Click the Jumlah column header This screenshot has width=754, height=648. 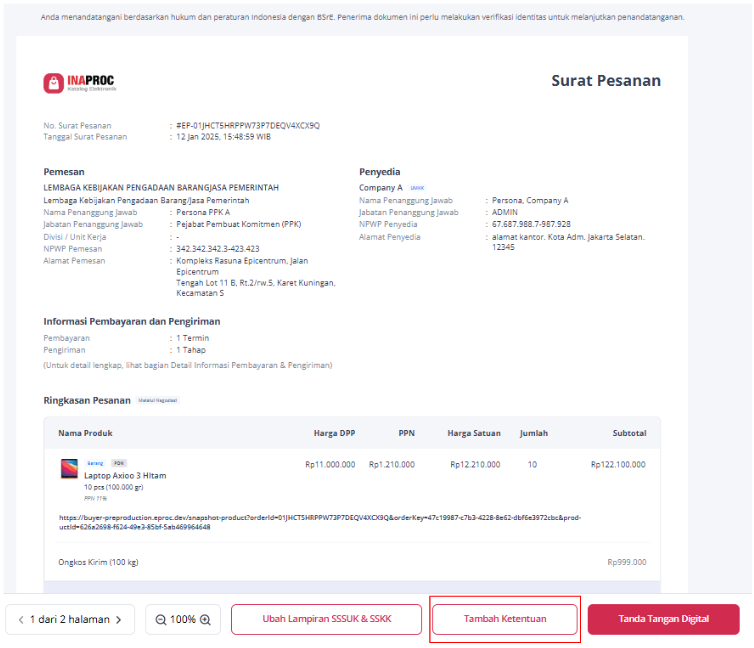click(533, 434)
